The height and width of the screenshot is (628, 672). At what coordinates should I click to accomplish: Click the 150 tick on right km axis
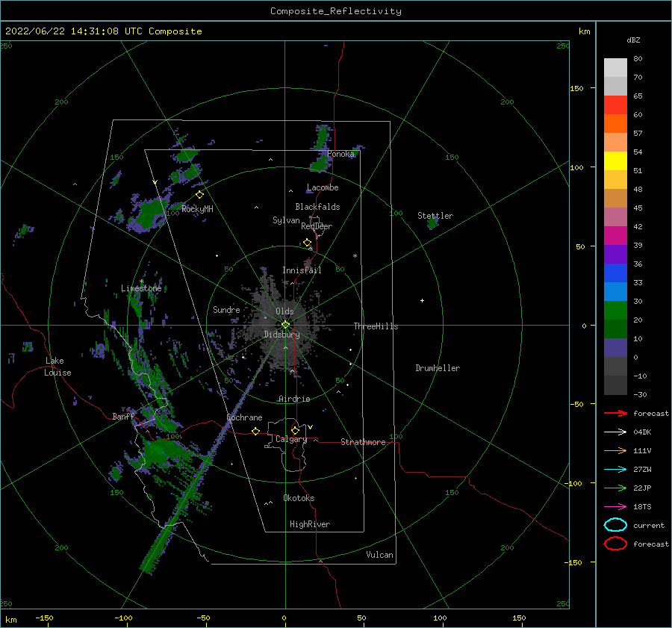tap(576, 88)
